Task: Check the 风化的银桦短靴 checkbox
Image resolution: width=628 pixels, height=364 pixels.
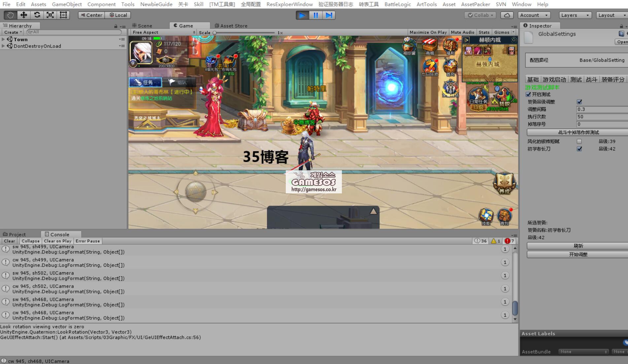Action: coord(579,141)
